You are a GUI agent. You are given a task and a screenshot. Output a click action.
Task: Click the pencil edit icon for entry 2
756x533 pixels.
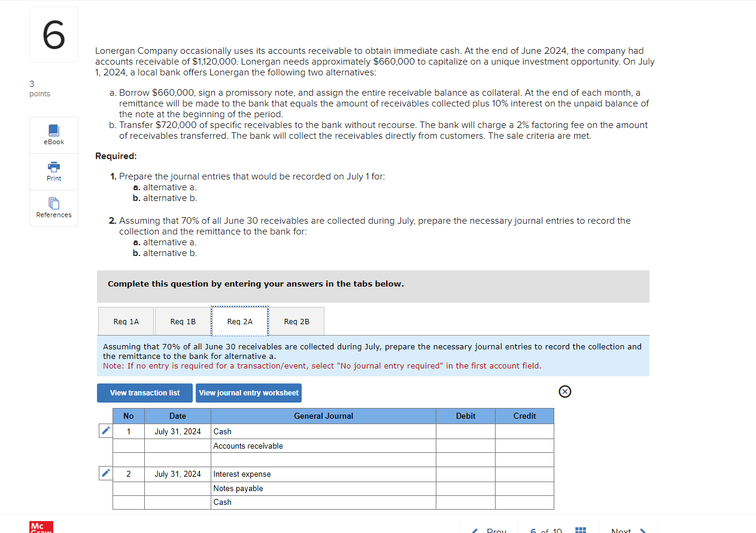coord(105,473)
